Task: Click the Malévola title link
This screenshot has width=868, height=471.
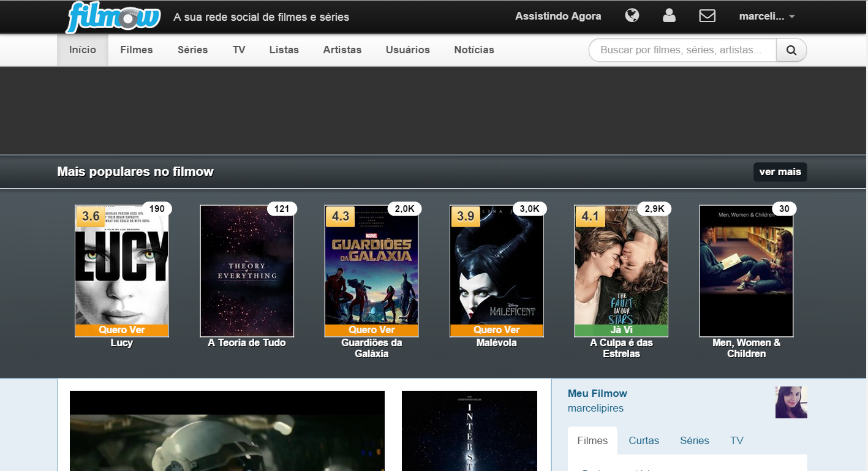Action: [497, 343]
